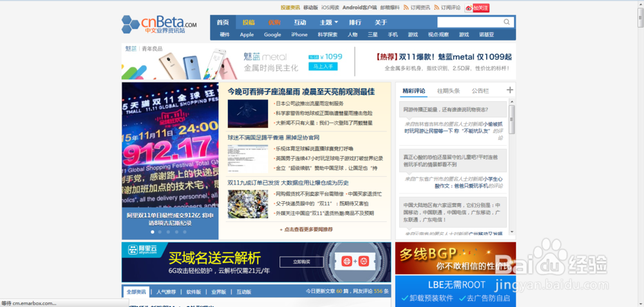
Task: Select the first carousel dot indicator
Action: point(153,232)
